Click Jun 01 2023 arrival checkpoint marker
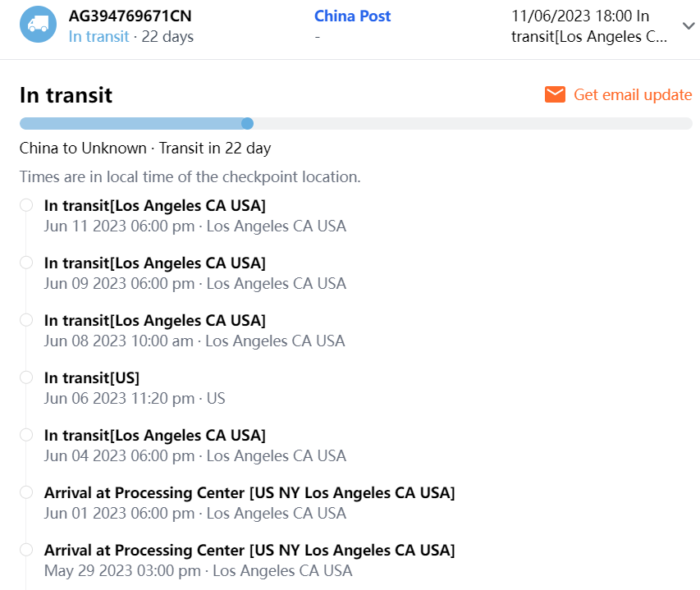This screenshot has height=590, width=700. click(x=26, y=492)
